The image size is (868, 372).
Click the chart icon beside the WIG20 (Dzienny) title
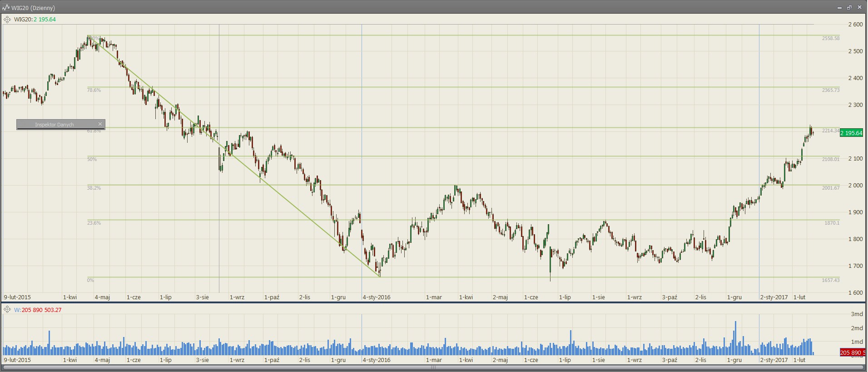pyautogui.click(x=6, y=8)
